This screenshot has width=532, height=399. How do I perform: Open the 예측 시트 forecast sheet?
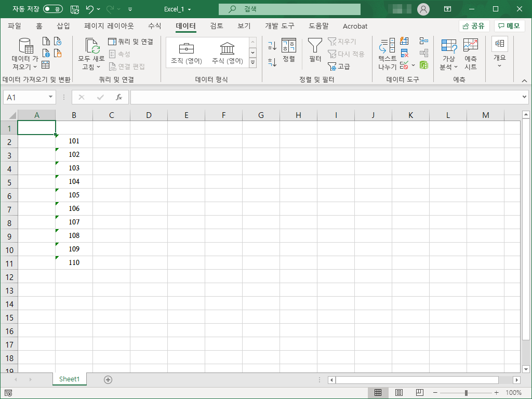pyautogui.click(x=470, y=54)
